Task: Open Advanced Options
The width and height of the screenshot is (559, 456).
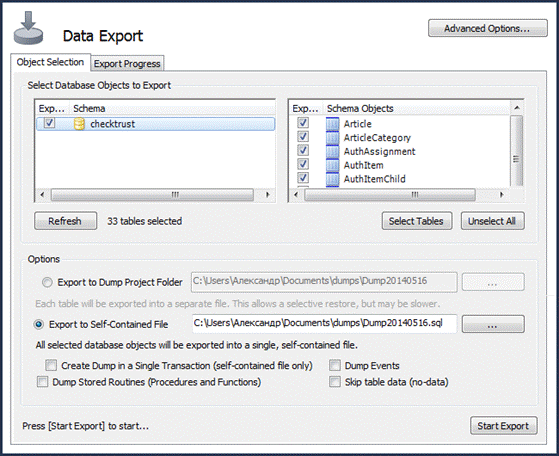Action: pos(487,28)
